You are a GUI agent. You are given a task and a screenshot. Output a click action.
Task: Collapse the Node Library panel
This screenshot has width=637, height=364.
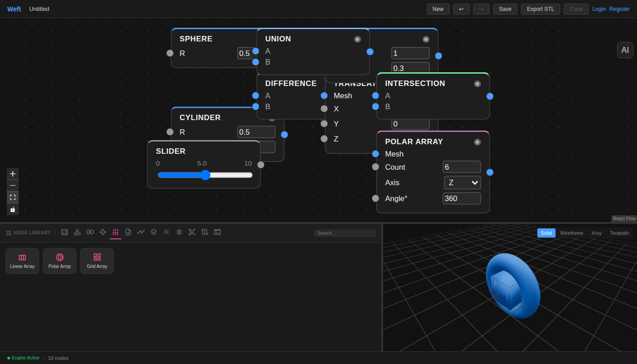point(28,233)
